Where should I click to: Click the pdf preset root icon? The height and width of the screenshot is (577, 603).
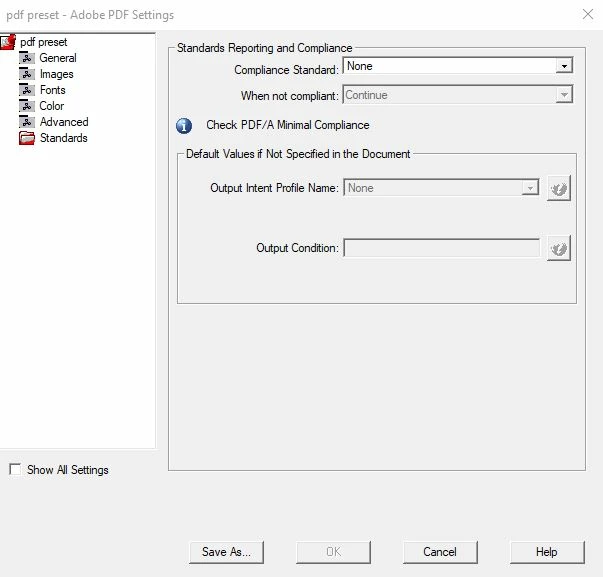(x=8, y=42)
